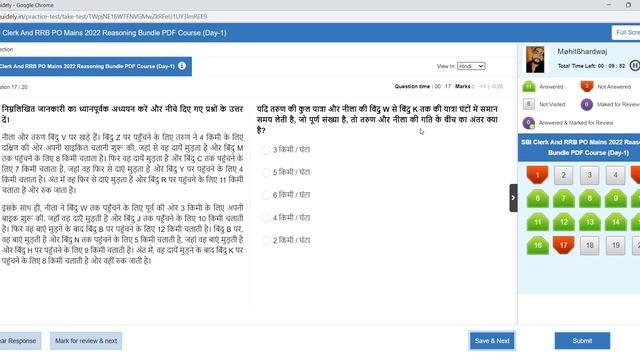Go to question 3 in palette
This screenshot has width=640, height=360.
click(x=589, y=176)
